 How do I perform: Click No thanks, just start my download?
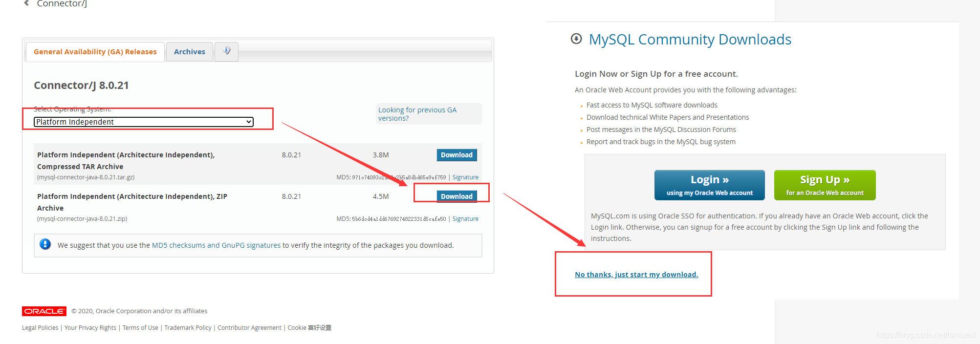636,275
